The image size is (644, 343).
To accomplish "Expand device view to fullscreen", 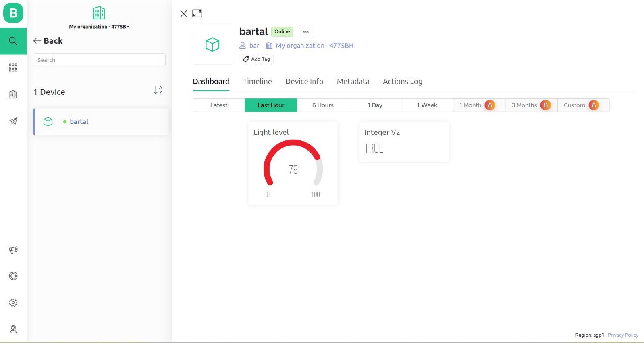I will pyautogui.click(x=197, y=13).
